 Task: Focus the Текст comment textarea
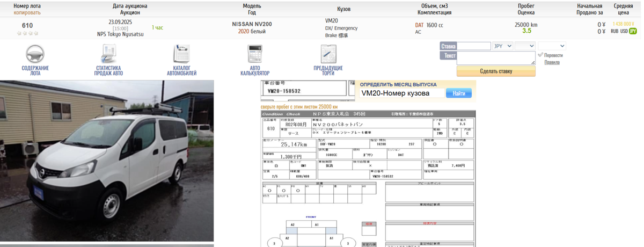496,58
